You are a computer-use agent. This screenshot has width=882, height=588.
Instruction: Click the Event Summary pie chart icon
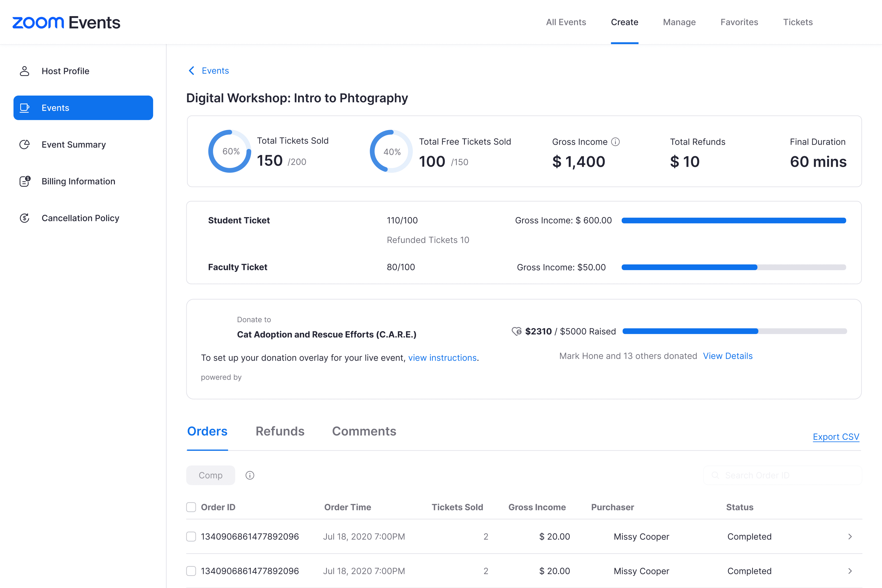[x=24, y=145]
